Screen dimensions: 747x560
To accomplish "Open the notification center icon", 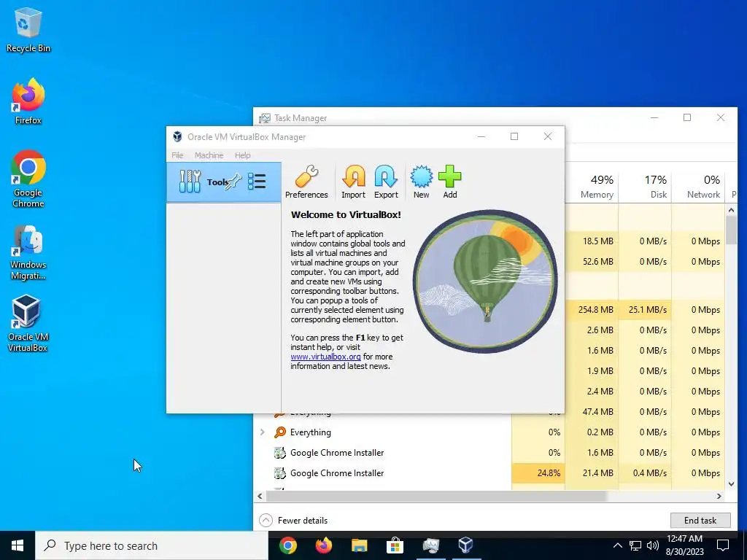I will tap(723, 545).
